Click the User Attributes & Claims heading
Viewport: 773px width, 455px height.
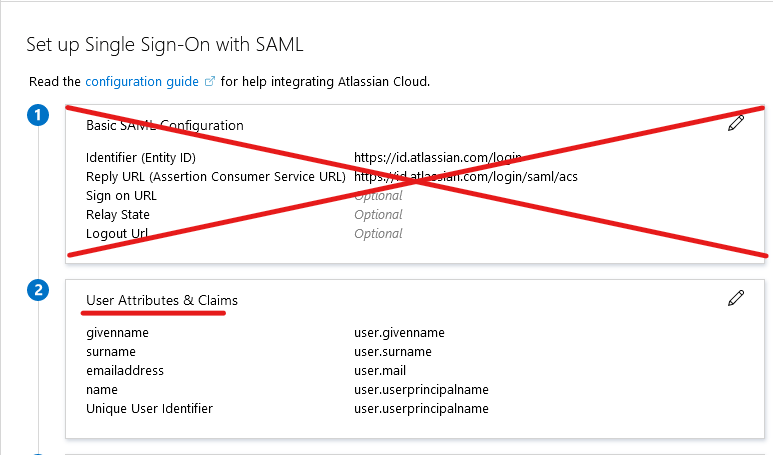point(162,300)
